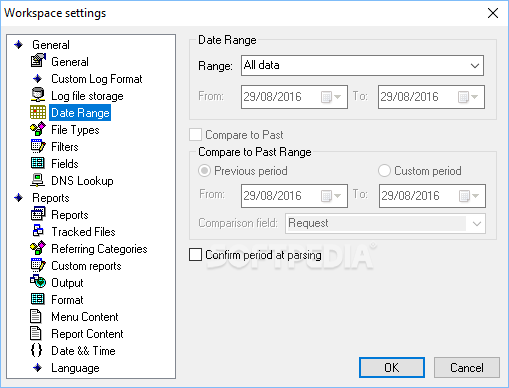Open Custom Log Format settings

point(97,79)
